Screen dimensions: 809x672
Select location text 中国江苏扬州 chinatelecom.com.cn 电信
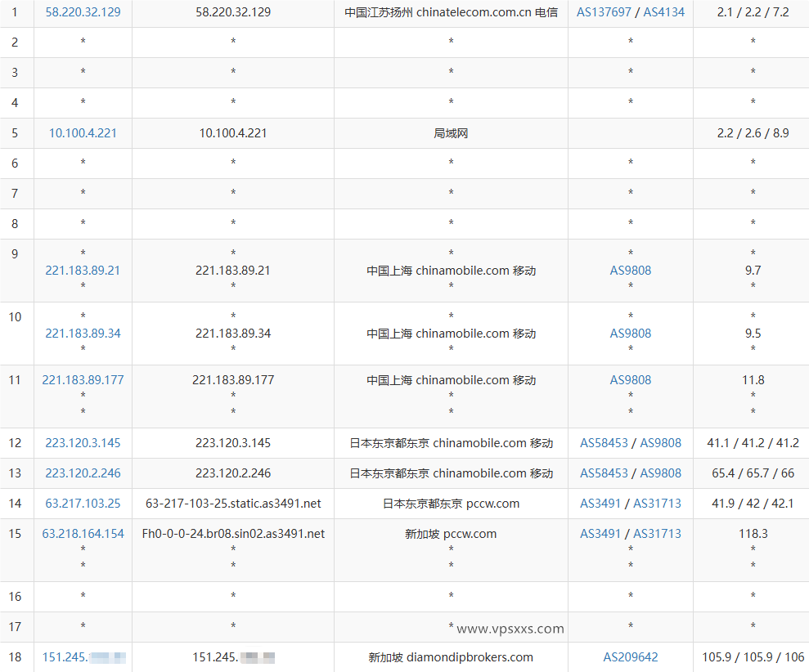(451, 12)
